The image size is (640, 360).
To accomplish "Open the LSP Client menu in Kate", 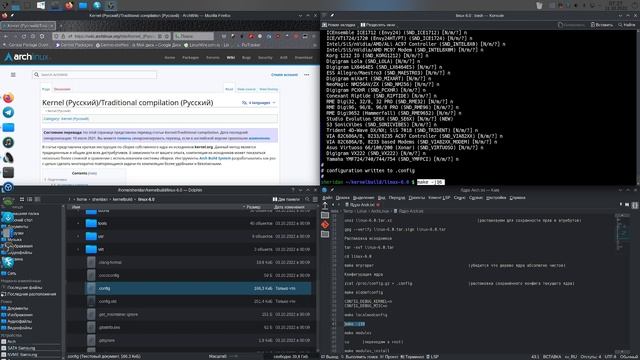I will coord(439,198).
